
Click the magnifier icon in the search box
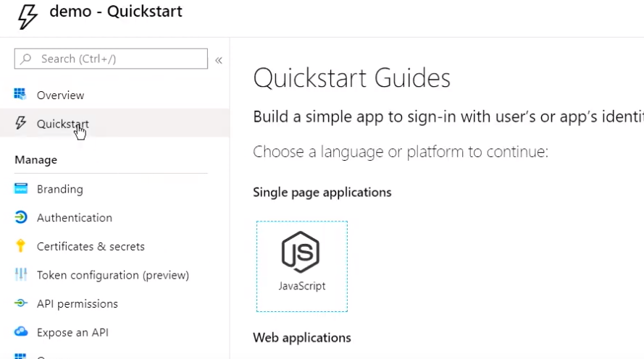tap(26, 59)
